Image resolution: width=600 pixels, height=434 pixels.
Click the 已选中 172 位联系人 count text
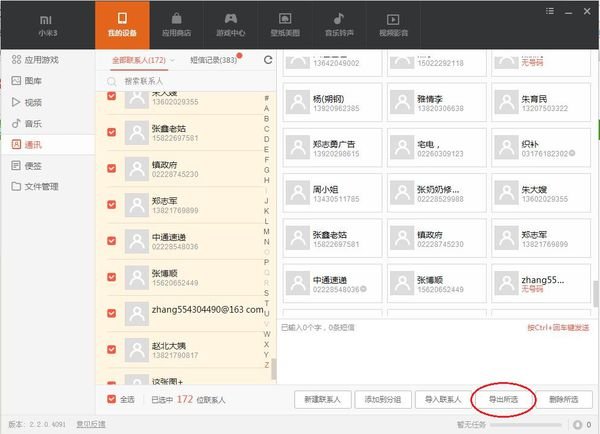[188, 400]
